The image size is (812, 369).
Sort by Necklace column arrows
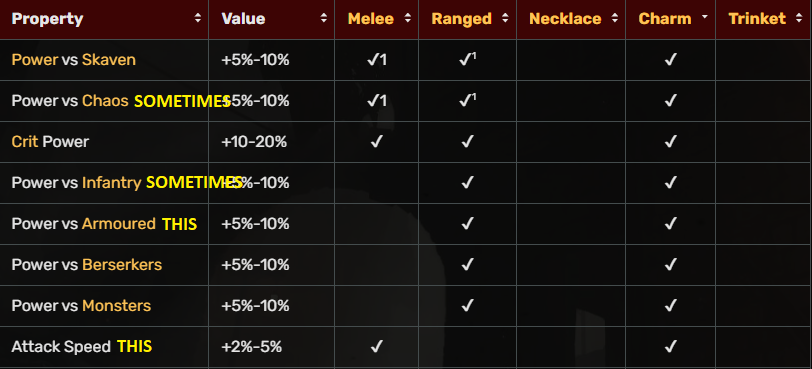(615, 19)
